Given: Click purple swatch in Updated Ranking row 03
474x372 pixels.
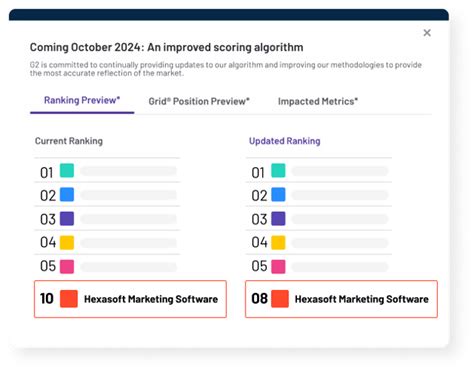Looking at the screenshot, I should click(x=278, y=219).
